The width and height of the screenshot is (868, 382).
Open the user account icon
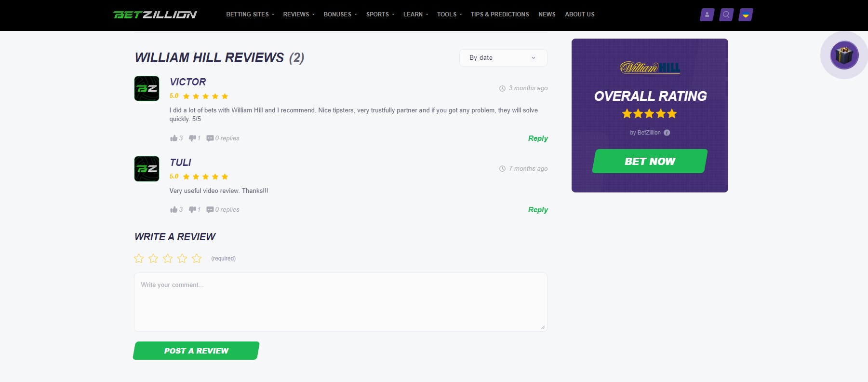[707, 14]
